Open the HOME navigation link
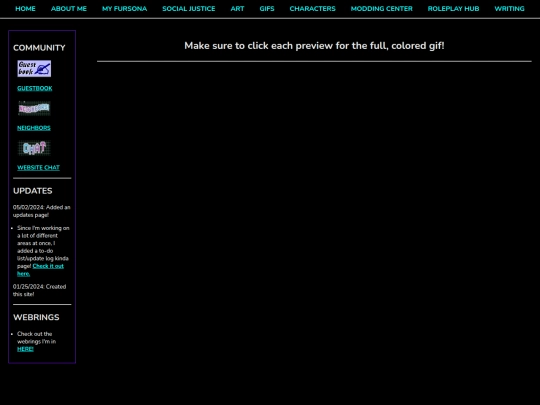 click(25, 9)
